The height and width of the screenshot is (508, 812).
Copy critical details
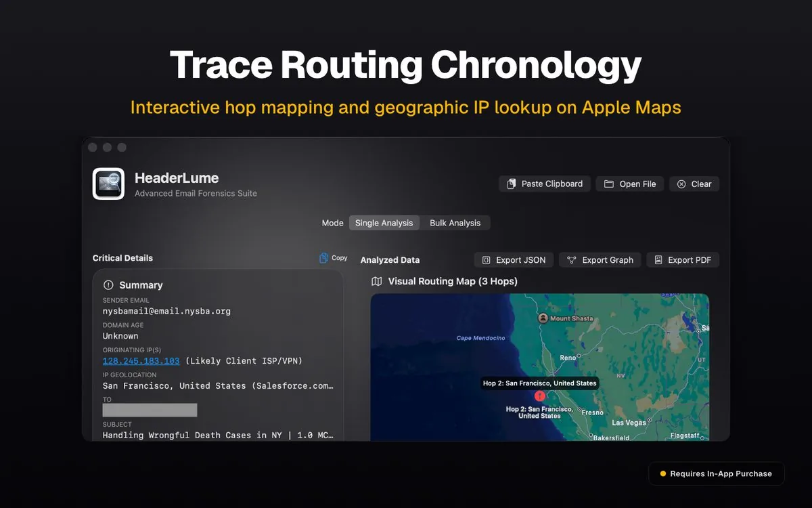(x=334, y=258)
